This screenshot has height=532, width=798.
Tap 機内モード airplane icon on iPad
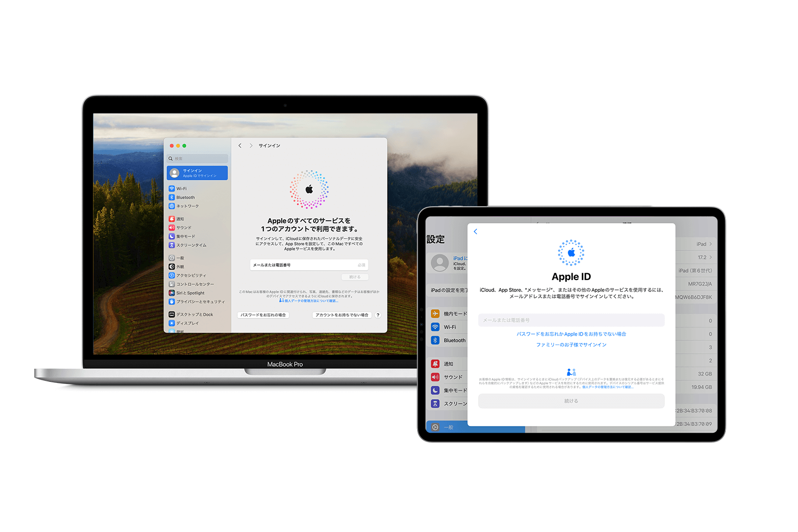pos(435,314)
